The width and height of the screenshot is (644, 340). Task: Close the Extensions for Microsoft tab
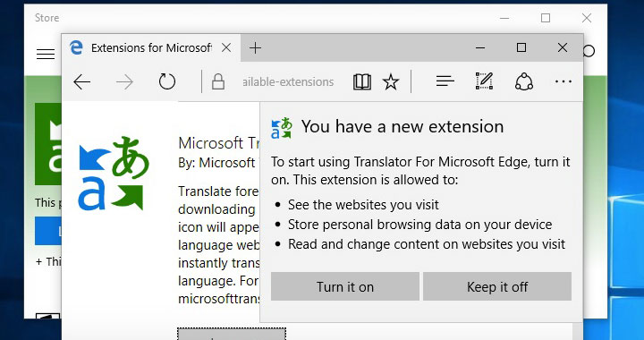point(226,48)
